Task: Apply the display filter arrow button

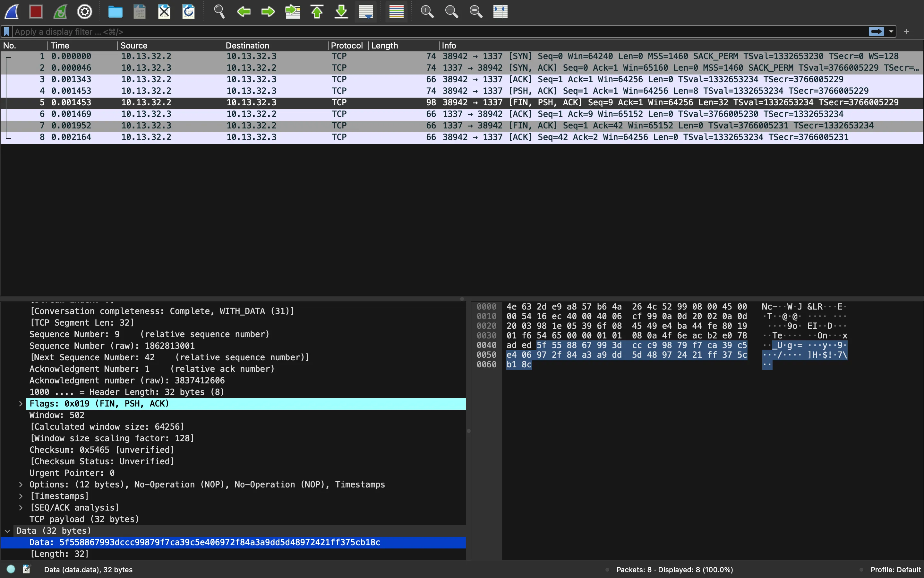Action: (876, 32)
